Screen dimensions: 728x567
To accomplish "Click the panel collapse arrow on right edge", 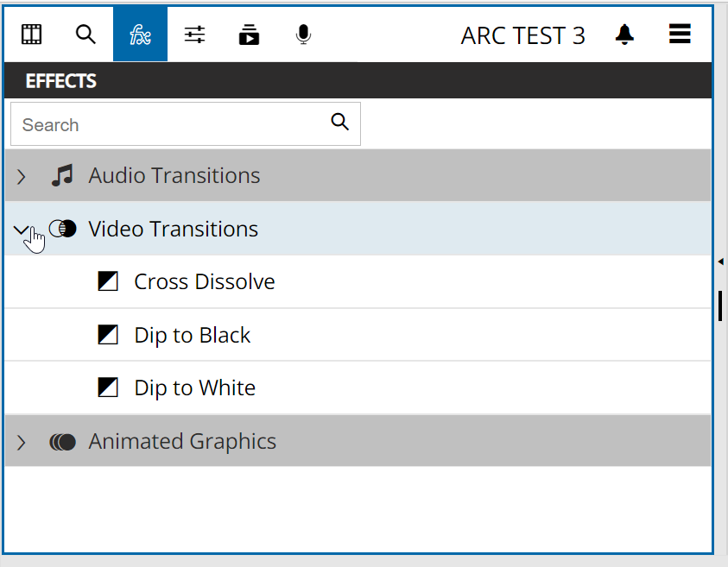I will click(x=720, y=261).
